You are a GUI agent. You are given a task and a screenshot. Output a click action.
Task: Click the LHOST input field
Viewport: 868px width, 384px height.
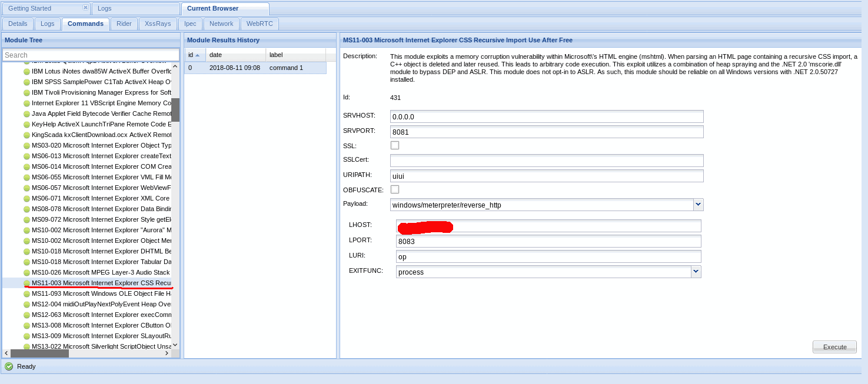point(548,226)
